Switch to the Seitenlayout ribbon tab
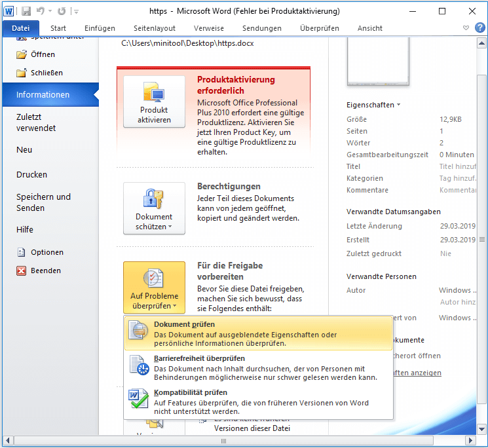 click(x=155, y=28)
